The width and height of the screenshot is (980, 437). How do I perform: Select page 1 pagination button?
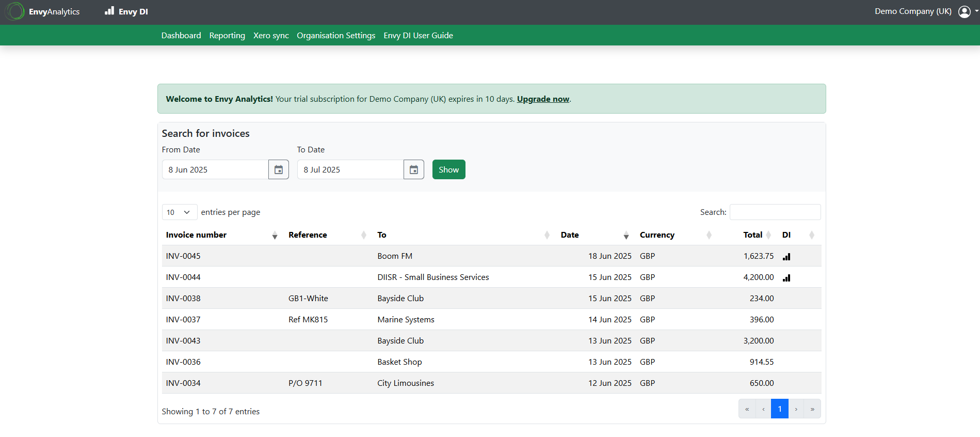pyautogui.click(x=780, y=409)
